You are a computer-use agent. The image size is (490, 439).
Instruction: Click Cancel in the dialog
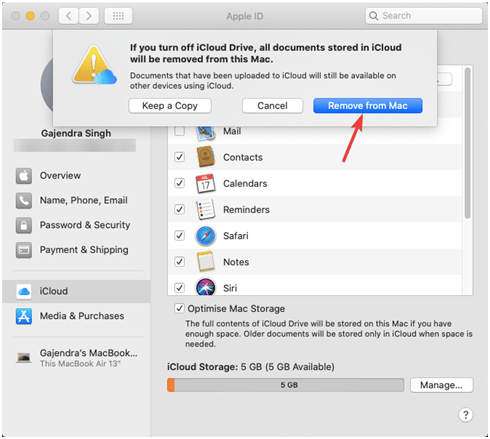point(272,106)
